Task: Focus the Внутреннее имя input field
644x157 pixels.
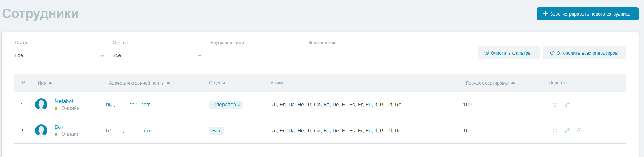Action: click(255, 55)
